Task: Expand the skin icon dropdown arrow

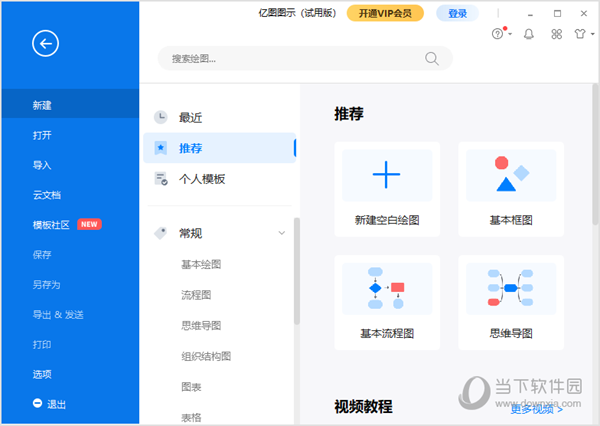Action: click(x=593, y=34)
